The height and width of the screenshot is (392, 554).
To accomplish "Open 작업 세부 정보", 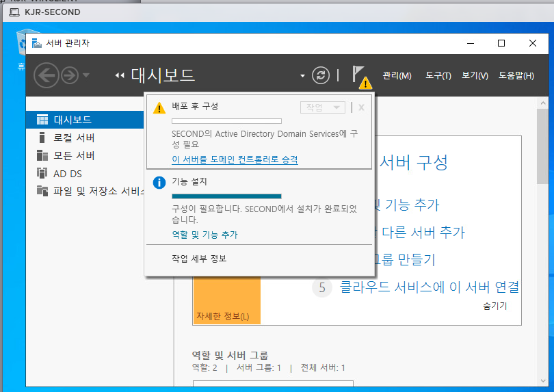I will click(199, 259).
